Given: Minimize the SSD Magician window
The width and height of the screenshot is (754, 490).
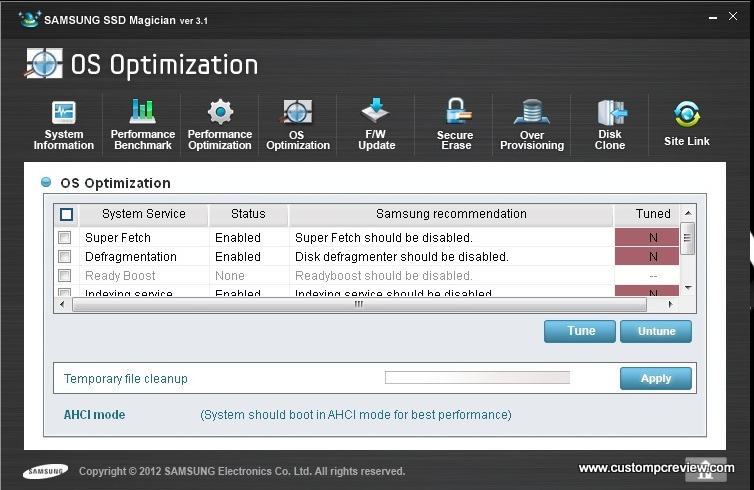Looking at the screenshot, I should tap(713, 17).
